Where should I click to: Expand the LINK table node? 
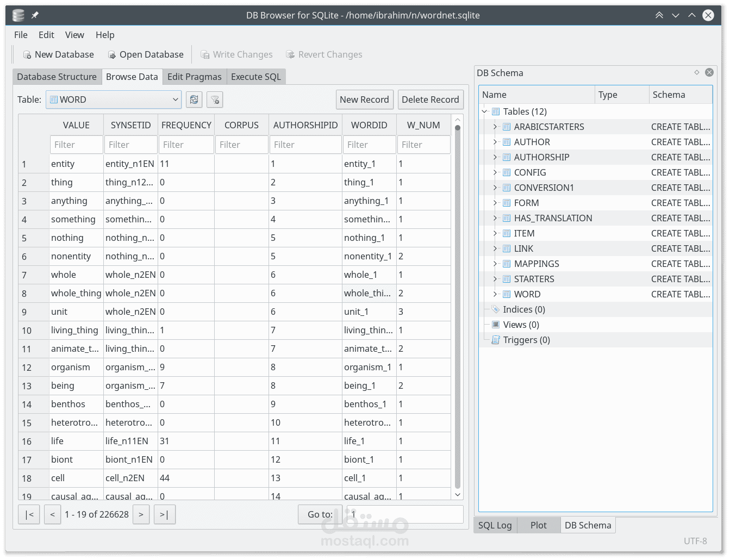(x=495, y=248)
